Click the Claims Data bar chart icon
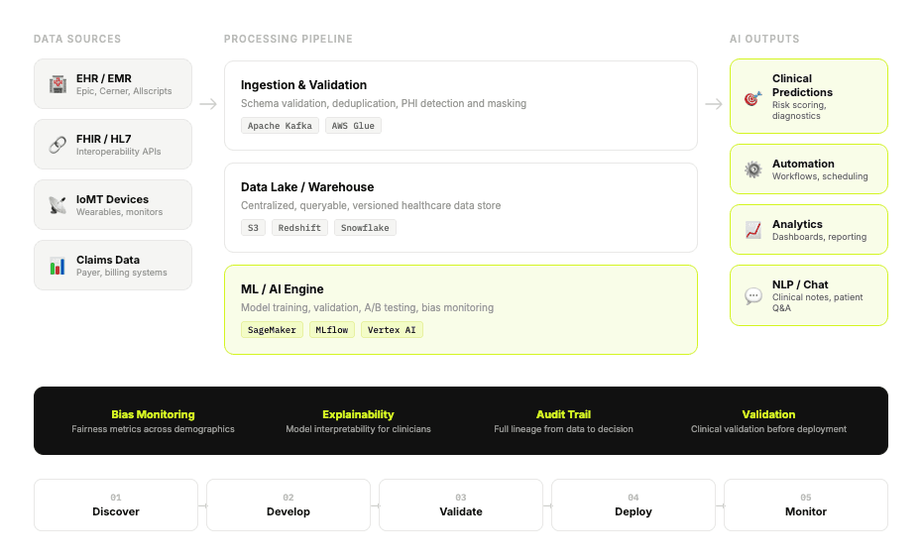The image size is (924, 560). tap(58, 266)
